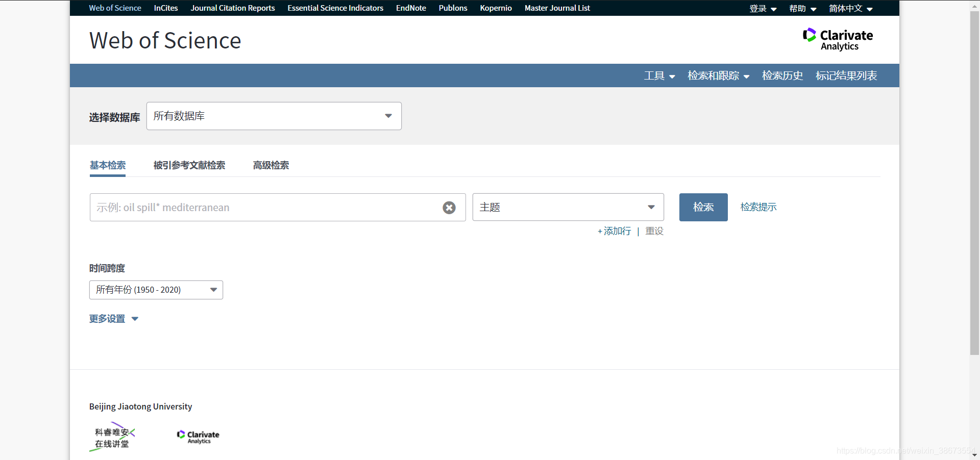980x460 pixels.
Task: Clear the search field with the X icon
Action: pos(449,208)
